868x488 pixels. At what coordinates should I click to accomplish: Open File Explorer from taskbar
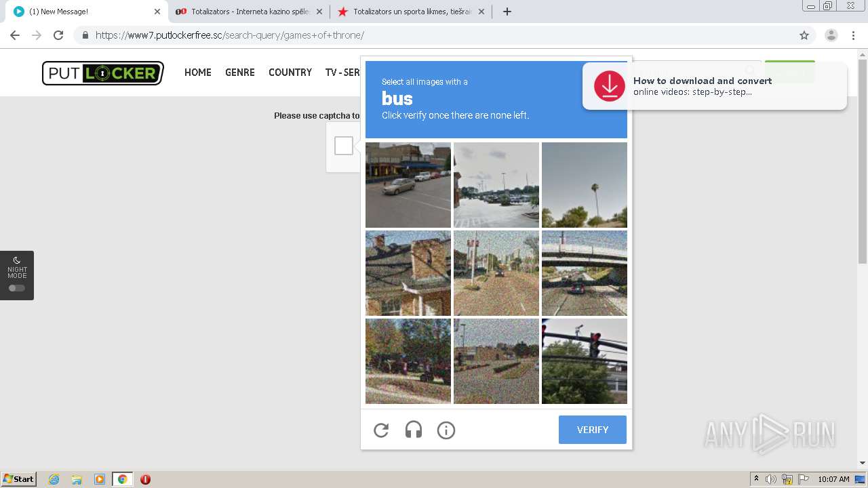click(77, 479)
